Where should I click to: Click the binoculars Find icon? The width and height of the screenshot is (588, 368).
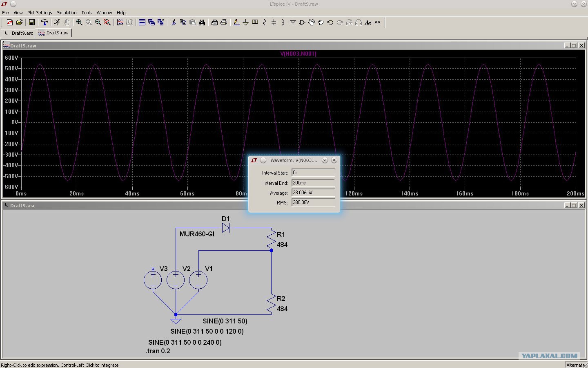[x=202, y=22]
